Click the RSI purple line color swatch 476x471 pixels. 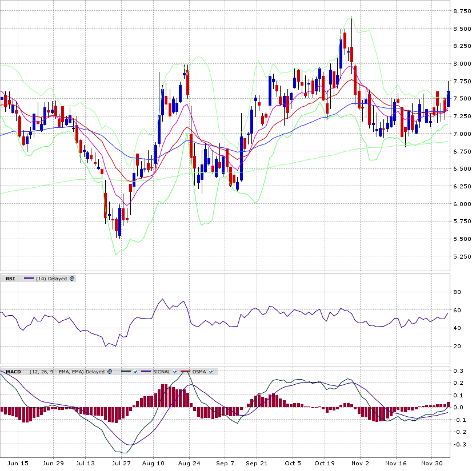point(29,279)
